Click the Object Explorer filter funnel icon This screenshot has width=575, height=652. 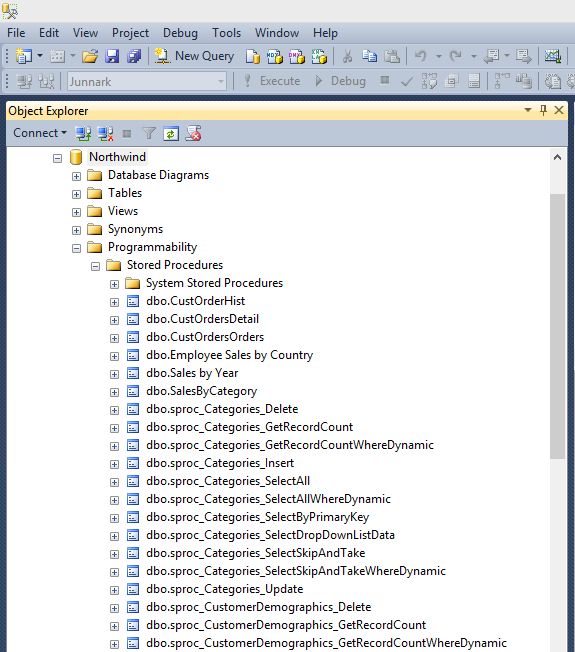click(148, 133)
